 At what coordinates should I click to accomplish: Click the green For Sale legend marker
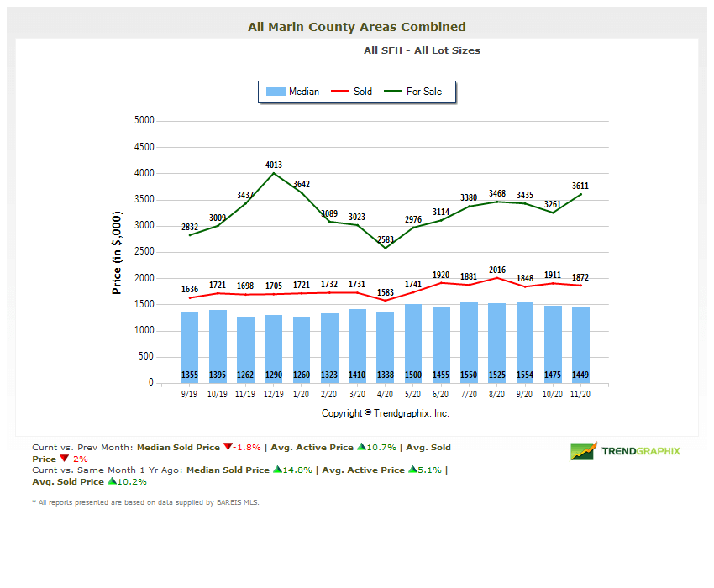click(393, 92)
